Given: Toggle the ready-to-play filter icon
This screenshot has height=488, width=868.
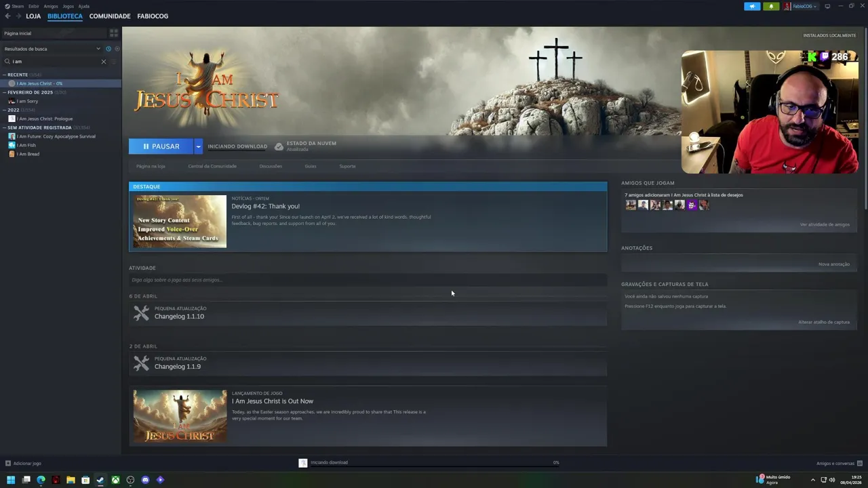Looking at the screenshot, I should (117, 49).
